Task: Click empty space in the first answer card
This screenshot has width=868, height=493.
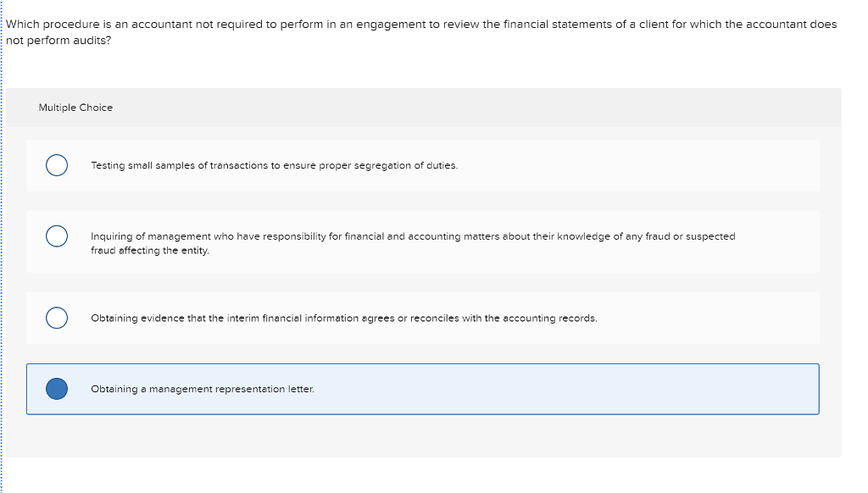Action: click(637, 165)
